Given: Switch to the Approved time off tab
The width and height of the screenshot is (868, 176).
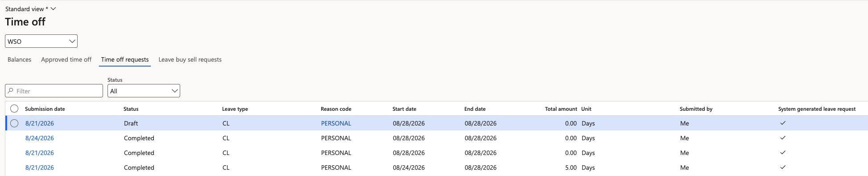Looking at the screenshot, I should tap(66, 59).
